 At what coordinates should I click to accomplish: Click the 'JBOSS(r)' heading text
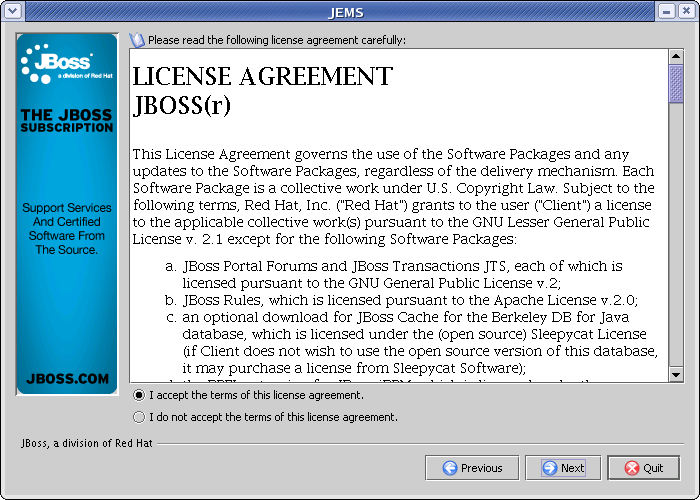click(182, 106)
